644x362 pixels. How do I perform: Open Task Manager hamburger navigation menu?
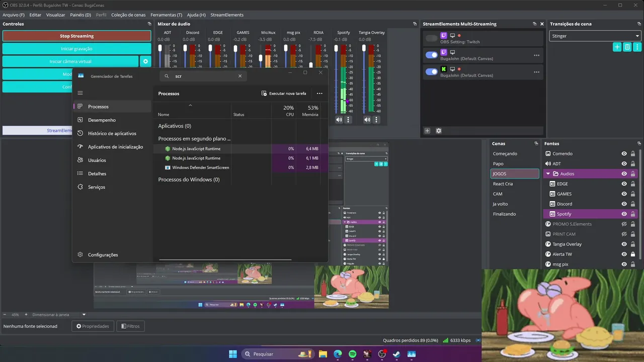tap(80, 93)
